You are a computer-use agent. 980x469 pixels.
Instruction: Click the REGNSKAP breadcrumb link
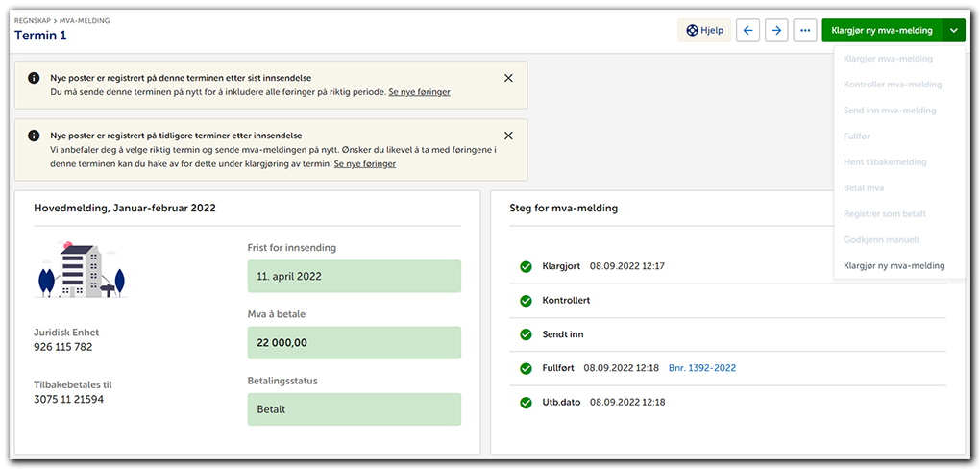[34, 19]
